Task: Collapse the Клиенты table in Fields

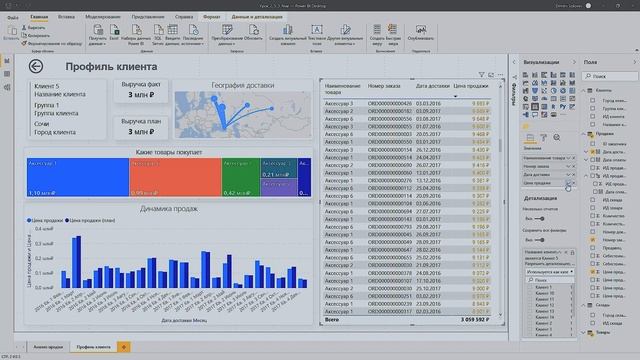Action: 584,90
